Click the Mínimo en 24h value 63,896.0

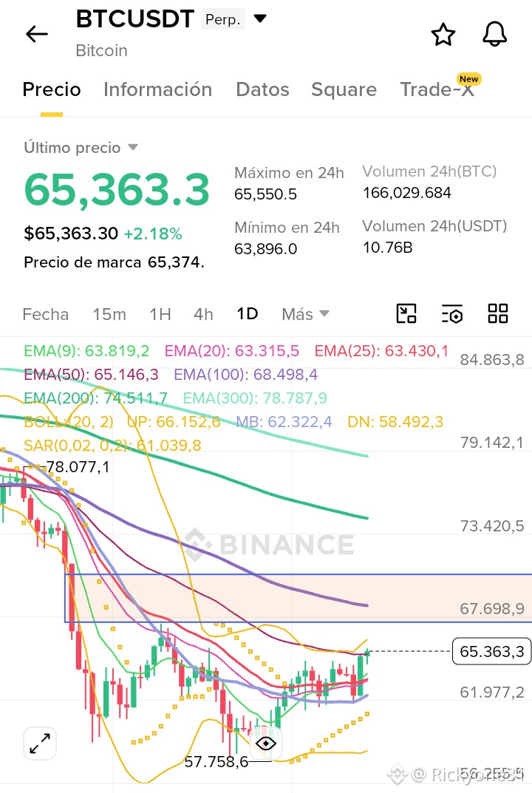click(265, 249)
